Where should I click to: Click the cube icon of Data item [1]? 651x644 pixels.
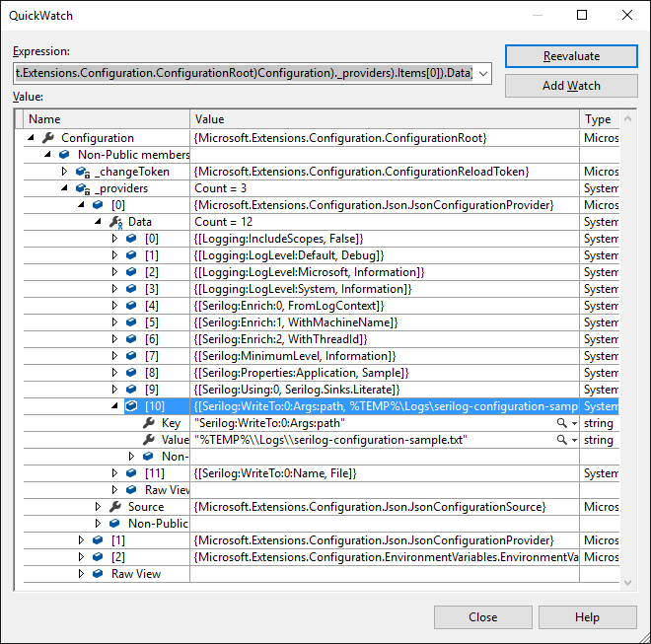[x=131, y=255]
